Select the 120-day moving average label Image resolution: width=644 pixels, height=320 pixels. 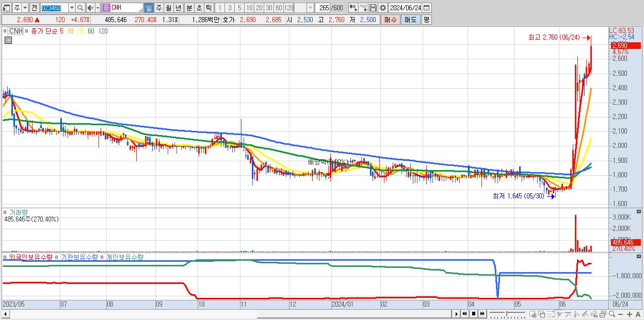pyautogui.click(x=103, y=31)
